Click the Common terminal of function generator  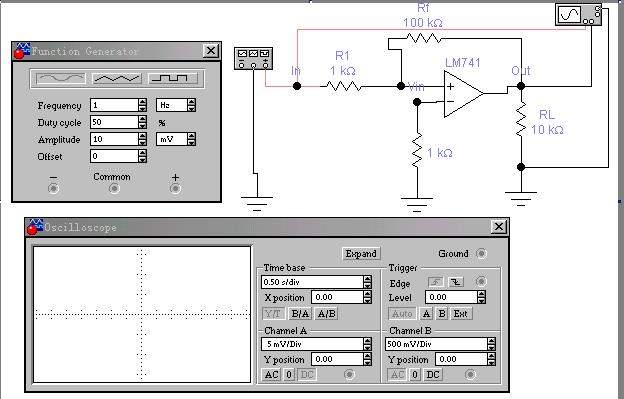114,189
